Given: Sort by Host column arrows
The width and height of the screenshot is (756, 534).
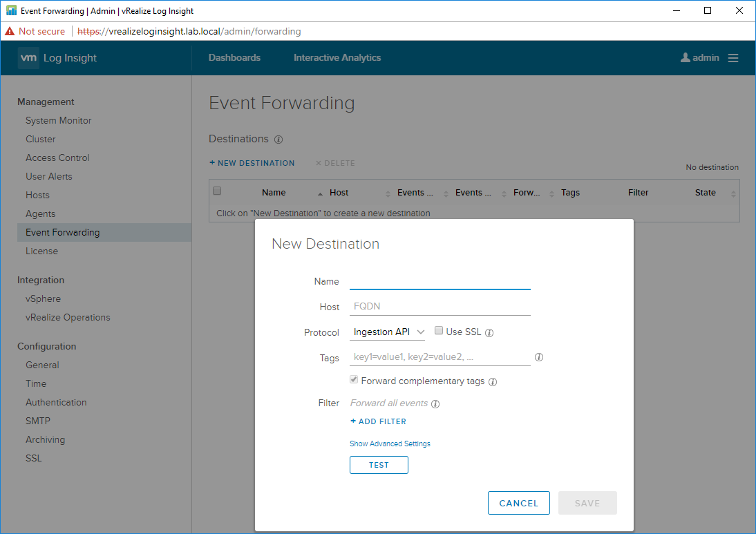Looking at the screenshot, I should tap(388, 193).
